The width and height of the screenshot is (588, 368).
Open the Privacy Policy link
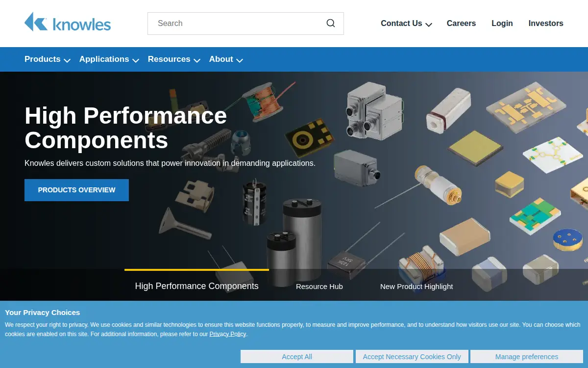[228, 334]
